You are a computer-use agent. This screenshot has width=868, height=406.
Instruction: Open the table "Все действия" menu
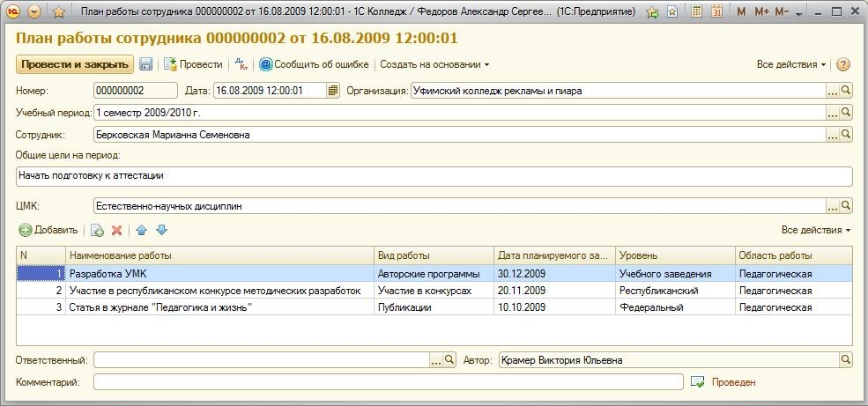tap(816, 230)
